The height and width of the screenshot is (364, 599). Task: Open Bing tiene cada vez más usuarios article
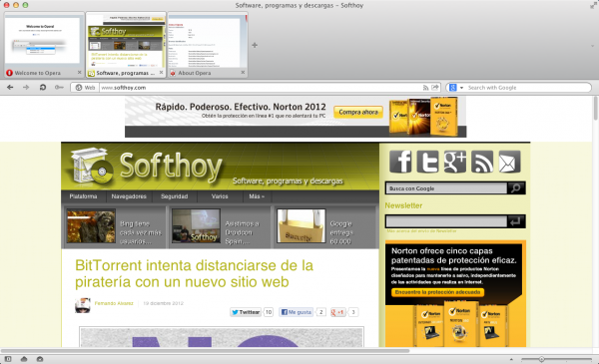141,232
